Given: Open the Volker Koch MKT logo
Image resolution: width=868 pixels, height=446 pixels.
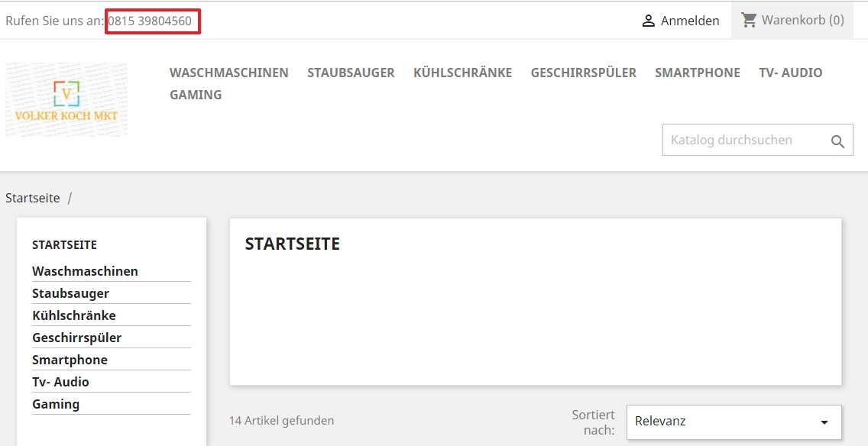Looking at the screenshot, I should [x=66, y=99].
